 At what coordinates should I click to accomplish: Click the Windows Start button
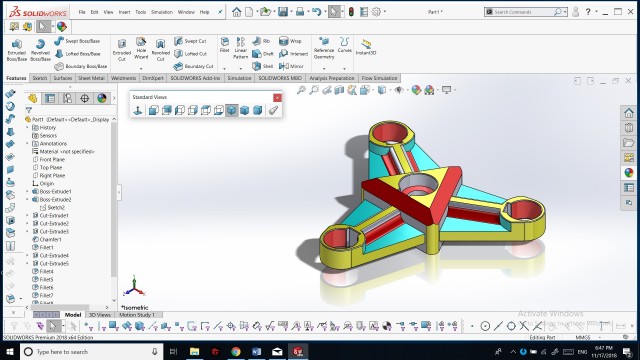10,351
